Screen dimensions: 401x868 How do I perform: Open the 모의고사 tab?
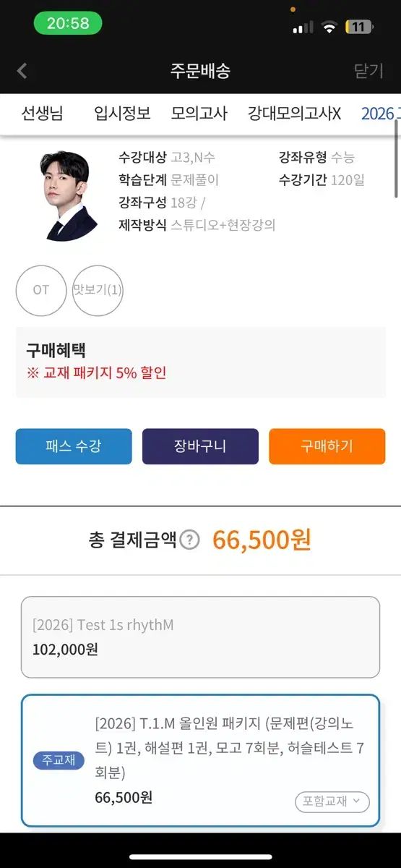tap(199, 114)
